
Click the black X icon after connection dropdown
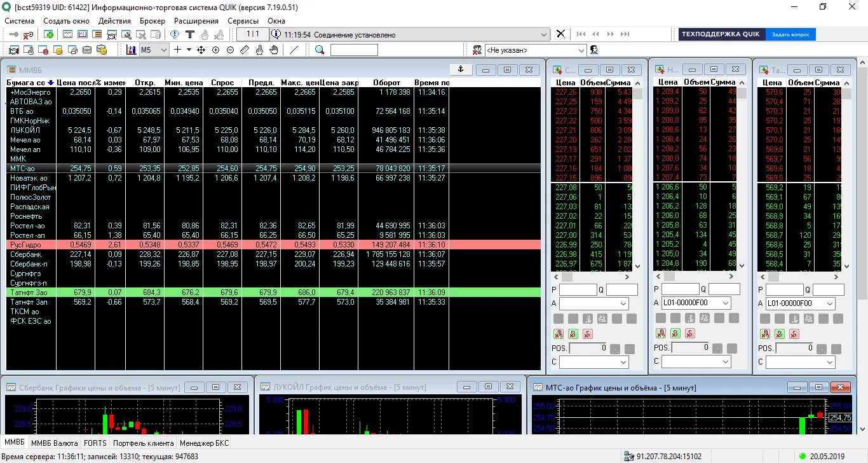(561, 34)
